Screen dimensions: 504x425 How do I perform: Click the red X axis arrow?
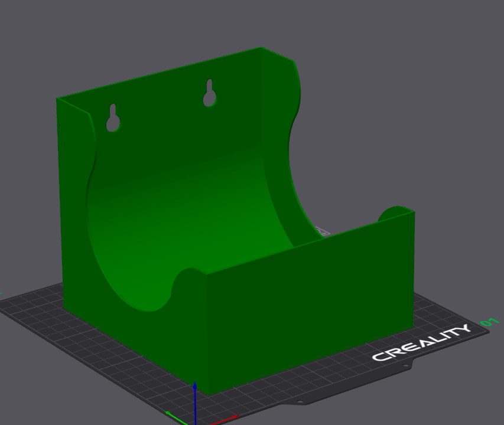click(x=225, y=419)
